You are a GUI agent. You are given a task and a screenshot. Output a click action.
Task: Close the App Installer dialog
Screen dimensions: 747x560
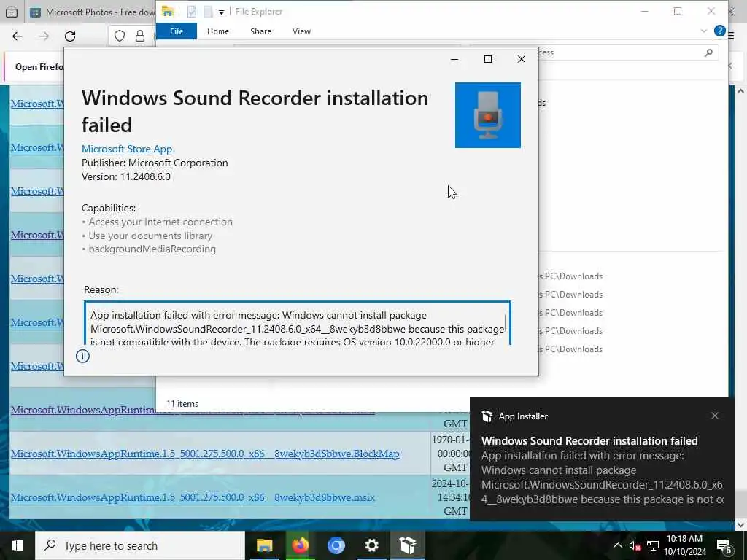(x=521, y=59)
